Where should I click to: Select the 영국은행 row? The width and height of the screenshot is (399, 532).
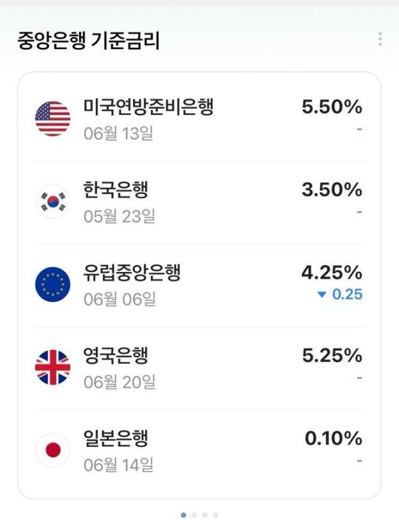coord(199,368)
